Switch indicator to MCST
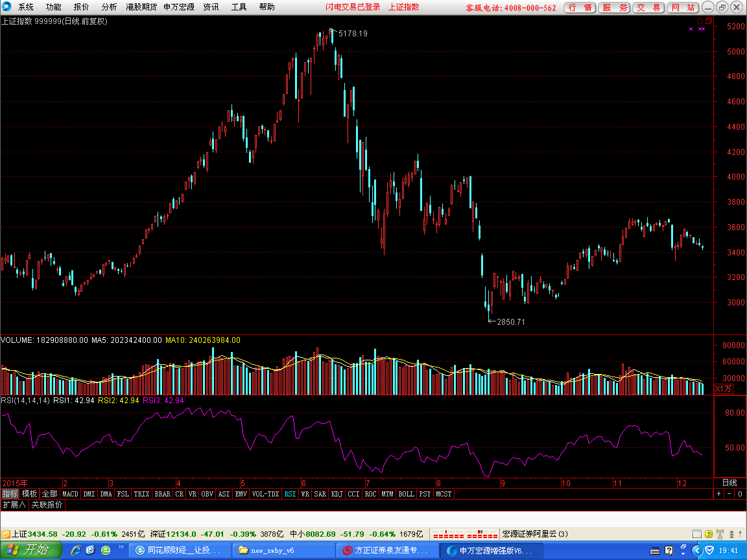This screenshot has width=747, height=560. click(x=444, y=494)
